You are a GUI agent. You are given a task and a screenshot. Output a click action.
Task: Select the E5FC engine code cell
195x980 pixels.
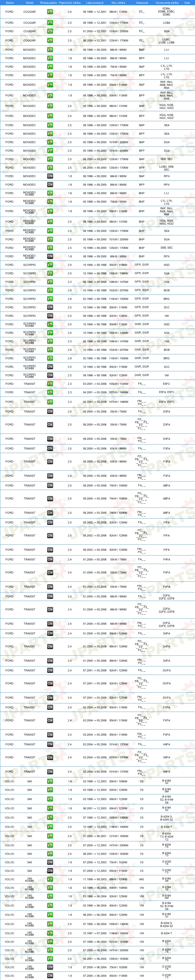click(167, 384)
